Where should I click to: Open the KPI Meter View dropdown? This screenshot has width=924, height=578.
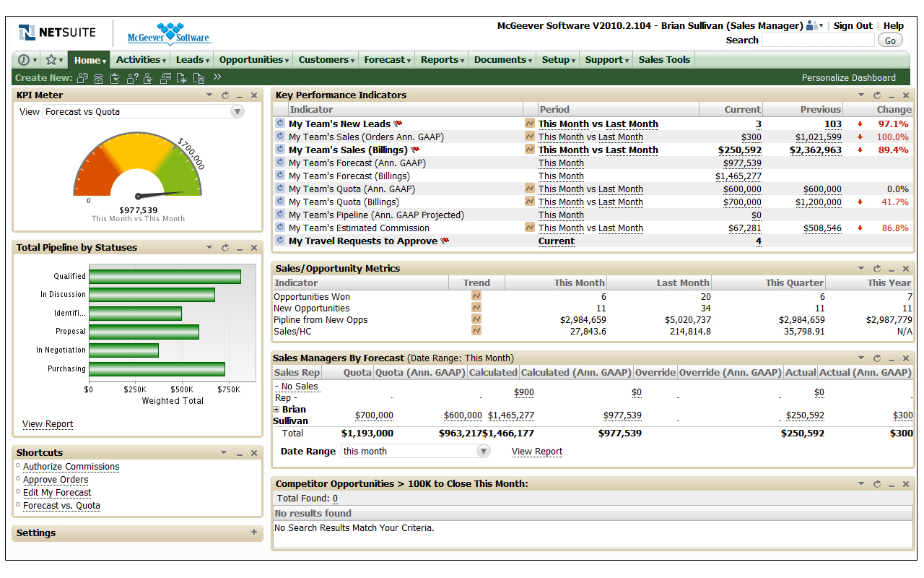coord(237,111)
